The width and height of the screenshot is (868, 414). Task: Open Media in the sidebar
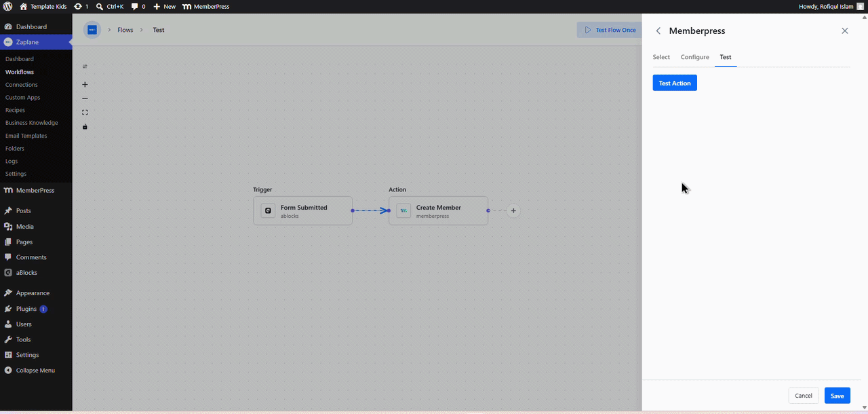point(36,227)
